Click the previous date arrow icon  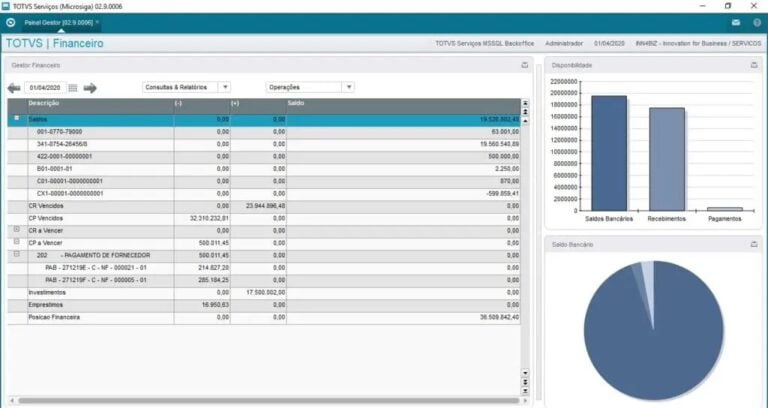tap(13, 88)
